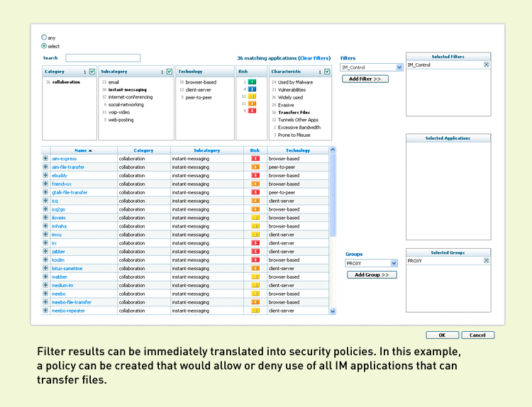Filter by browser-based technology
Screen dimensions: 532x407
[x=201, y=82]
